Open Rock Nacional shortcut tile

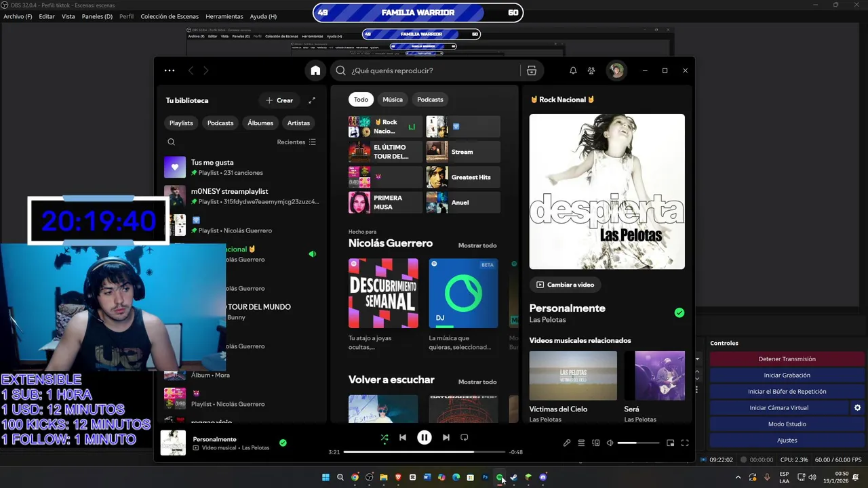pos(385,127)
